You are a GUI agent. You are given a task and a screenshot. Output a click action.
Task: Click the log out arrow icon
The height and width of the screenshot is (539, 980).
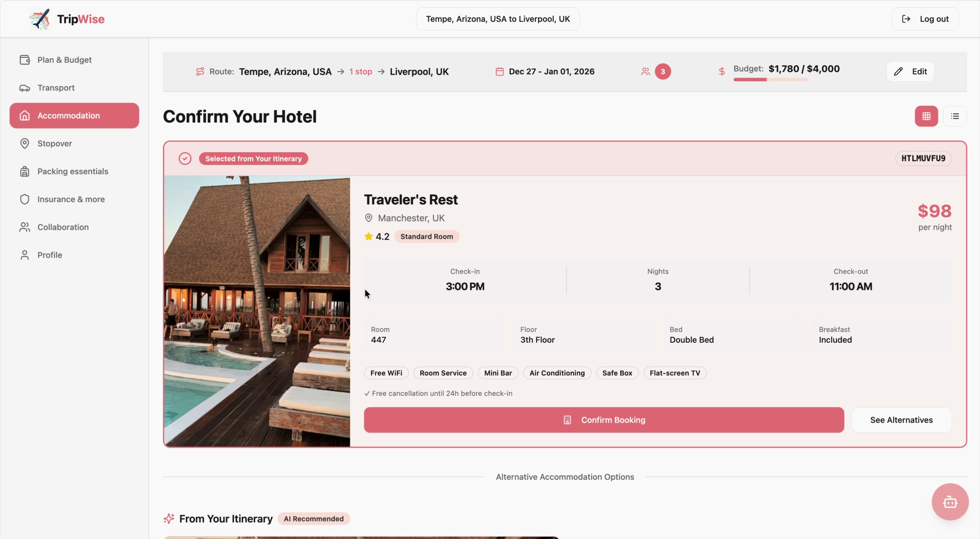(x=906, y=19)
